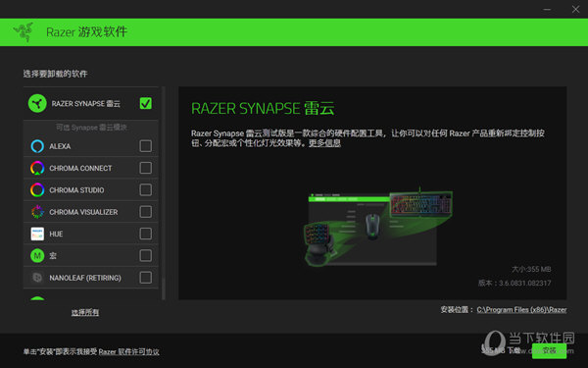Open the 更多信息 more info link
This screenshot has height=368, width=588.
[x=324, y=143]
